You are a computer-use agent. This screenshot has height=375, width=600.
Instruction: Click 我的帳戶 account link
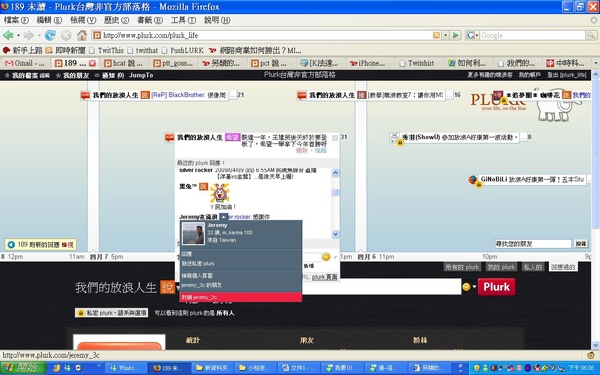529,75
